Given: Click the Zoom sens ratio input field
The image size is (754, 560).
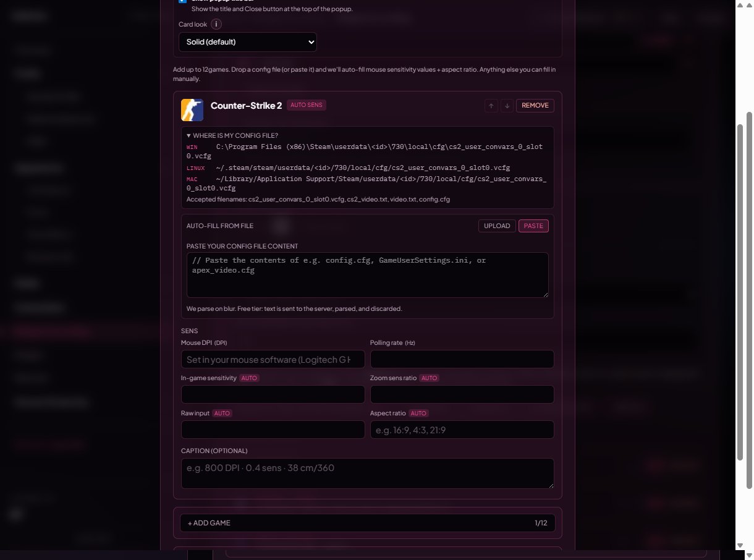Looking at the screenshot, I should coord(462,395).
